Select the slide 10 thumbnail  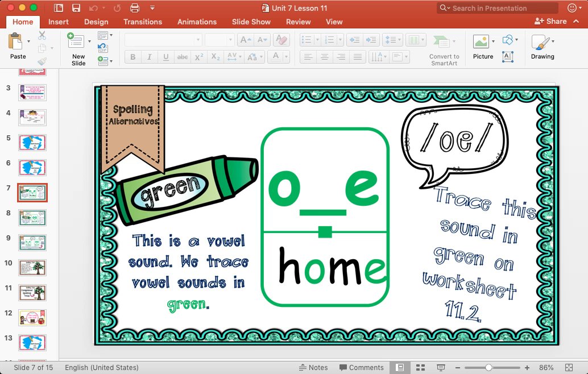[32, 268]
